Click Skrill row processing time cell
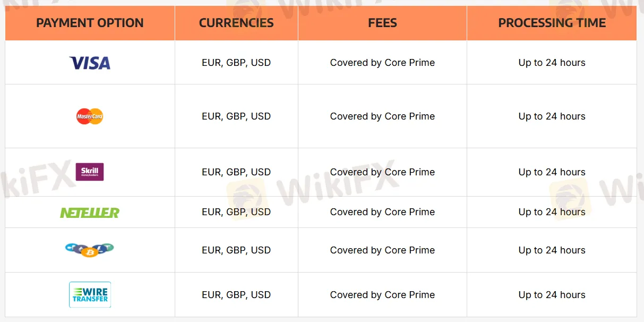Screen dimensions: 644x322 pos(552,172)
